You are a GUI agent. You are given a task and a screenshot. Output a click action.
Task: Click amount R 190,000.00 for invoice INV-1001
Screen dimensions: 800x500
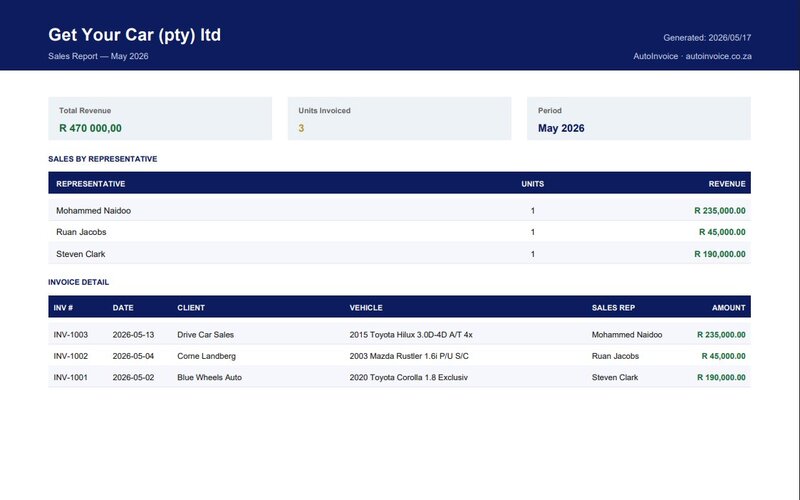(721, 378)
